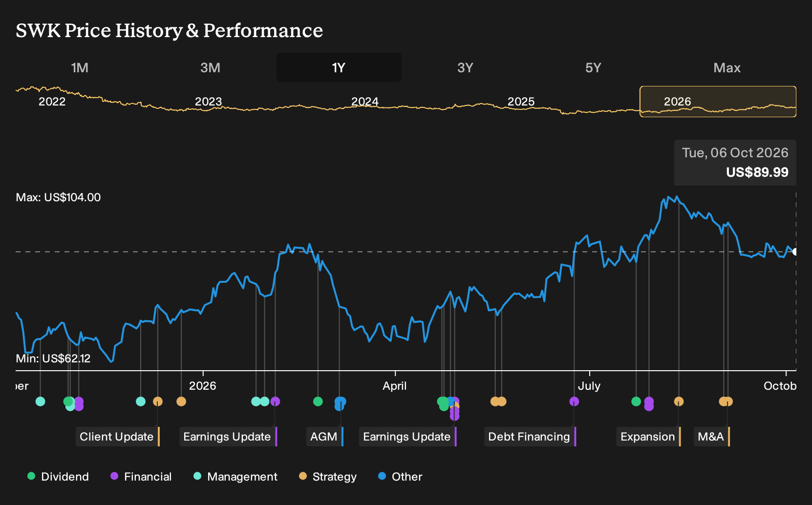Click the 2024 label on overview chart

click(x=365, y=102)
